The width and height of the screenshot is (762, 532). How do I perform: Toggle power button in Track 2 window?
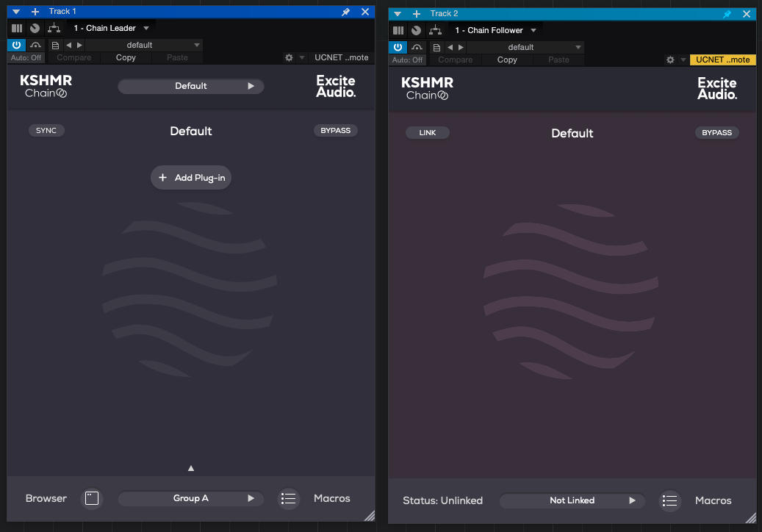(398, 47)
